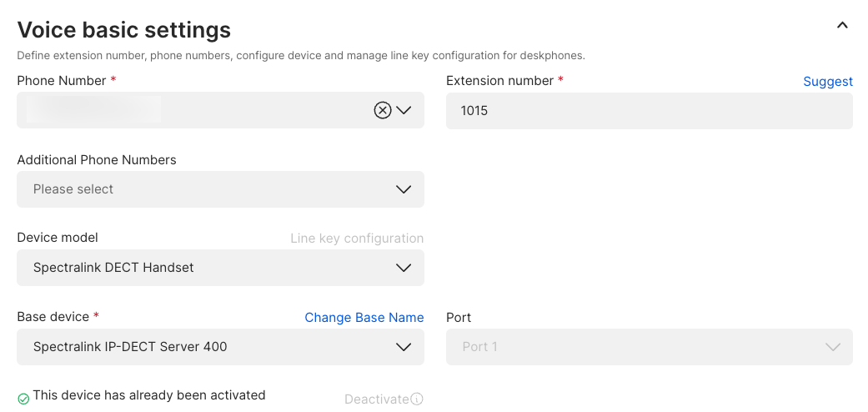Click the Extension number field showing 1015

649,111
